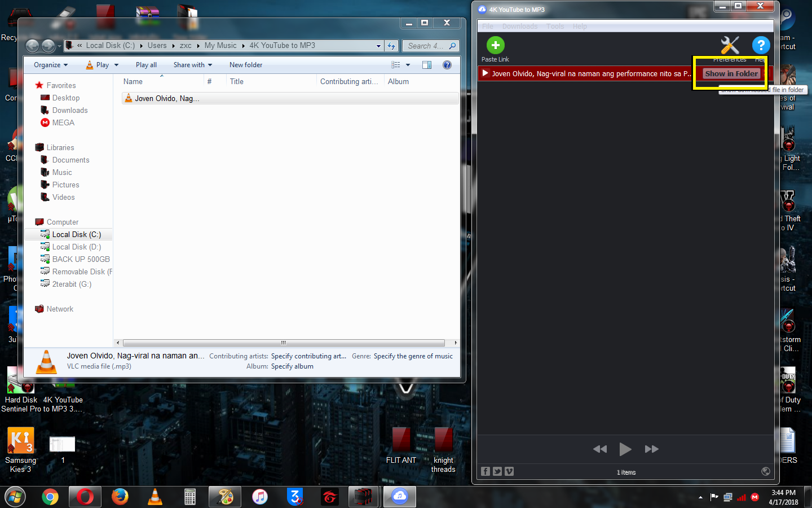Play the Joven Olvido track row arrow

tap(485, 73)
